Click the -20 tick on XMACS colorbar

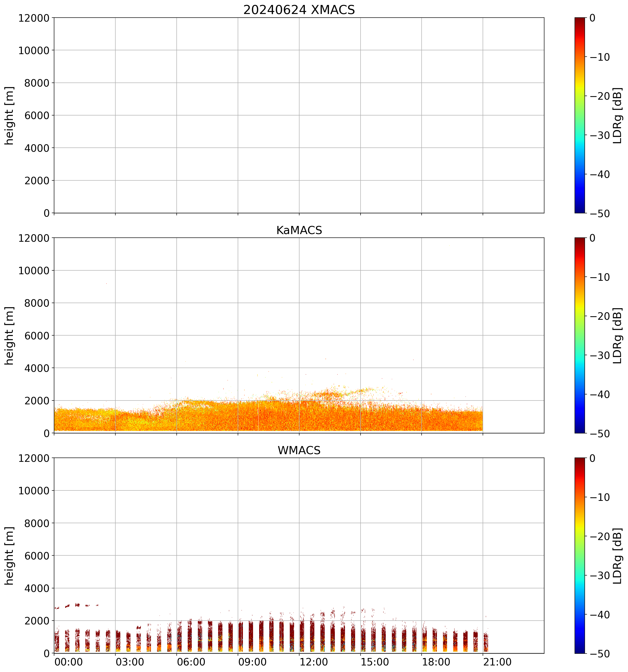tap(600, 96)
